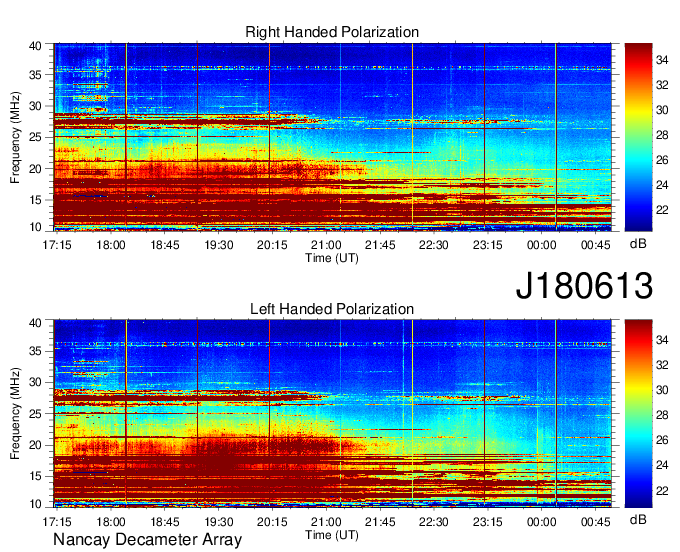Click the 35 MHz tick of Right Handed plot
The height and width of the screenshot is (552, 680).
[x=36, y=75]
